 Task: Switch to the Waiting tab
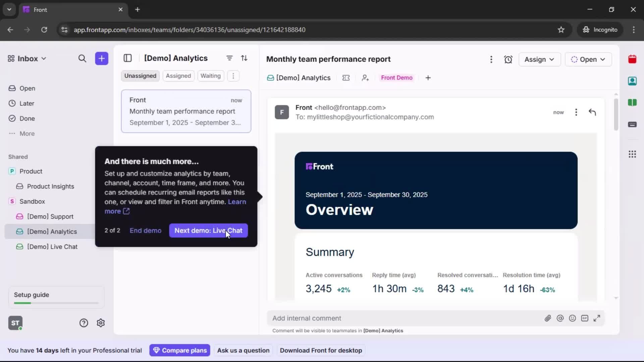[x=211, y=76]
